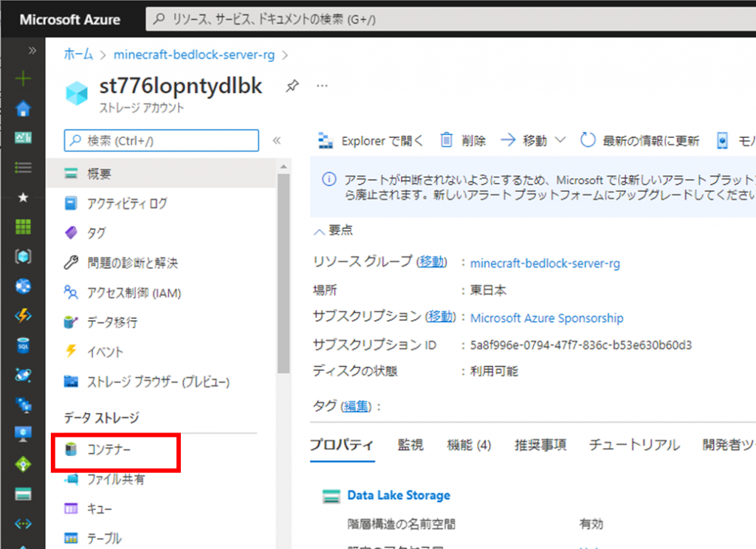Open the more options ellipsis menu
Screen dimensions: 756x549
(322, 86)
